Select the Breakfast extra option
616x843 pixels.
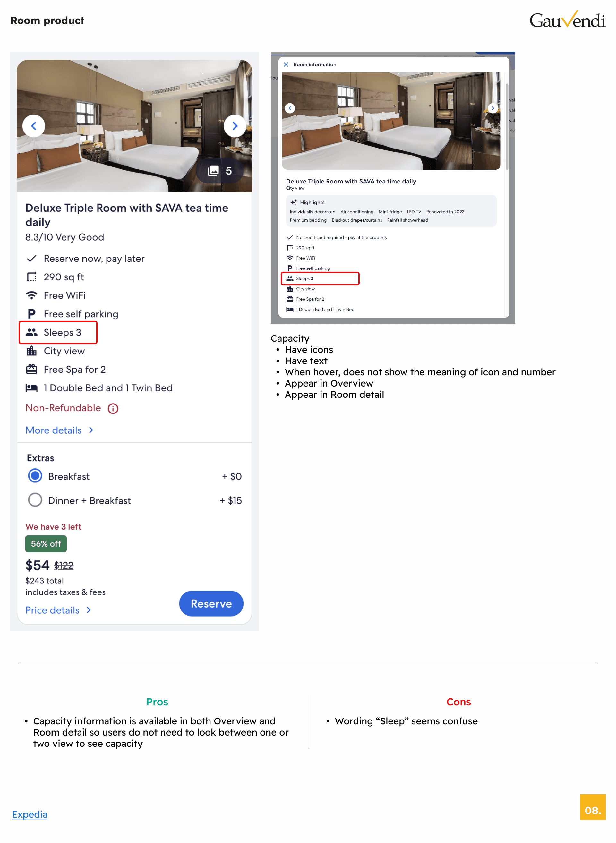35,476
